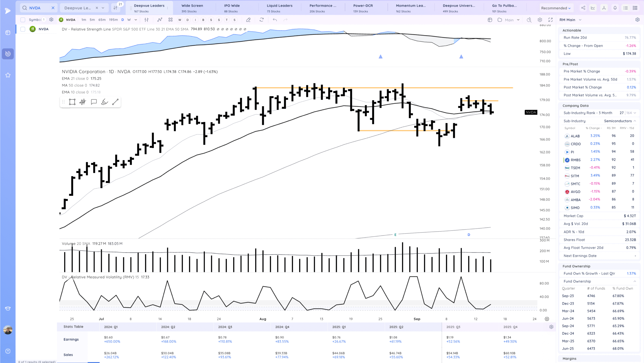Switch to the Go To Pullback tab
Image resolution: width=644 pixels, height=363 pixels.
[504, 8]
